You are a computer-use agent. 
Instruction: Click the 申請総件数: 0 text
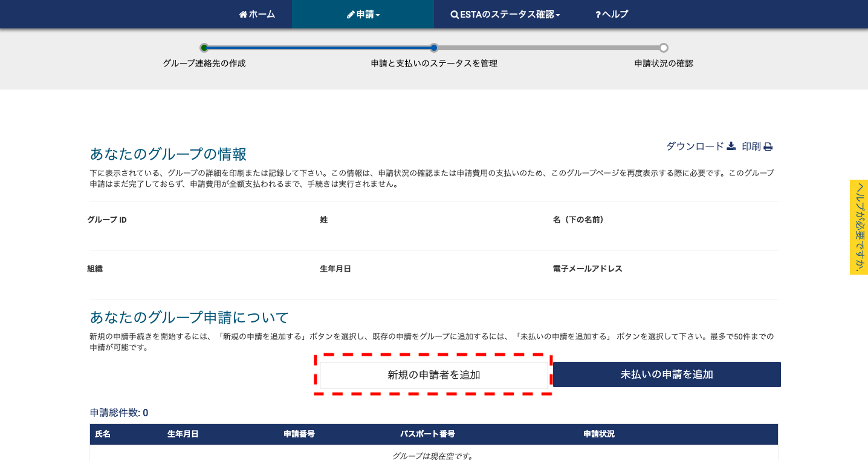coord(119,413)
